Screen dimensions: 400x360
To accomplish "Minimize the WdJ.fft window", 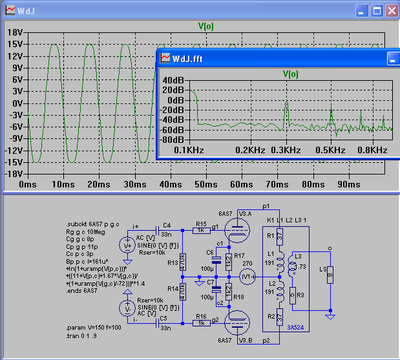I will tap(393, 59).
